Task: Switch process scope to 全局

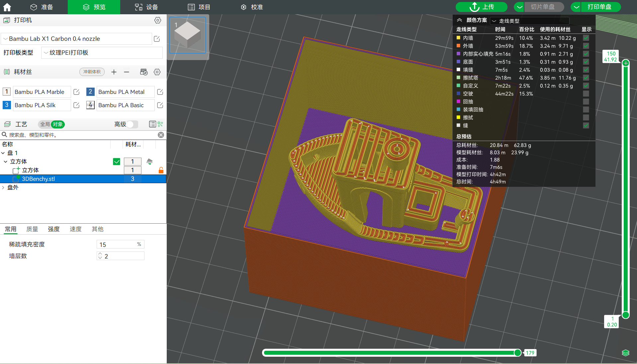Action: pos(45,124)
